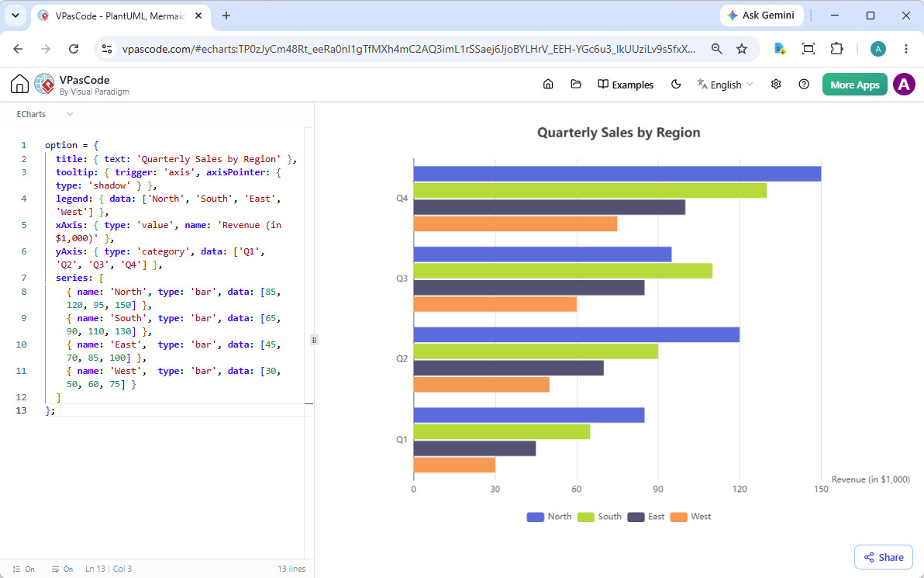Toggle the word wrap On switch in the status bar
This screenshot has height=578, width=924.
[x=62, y=569]
